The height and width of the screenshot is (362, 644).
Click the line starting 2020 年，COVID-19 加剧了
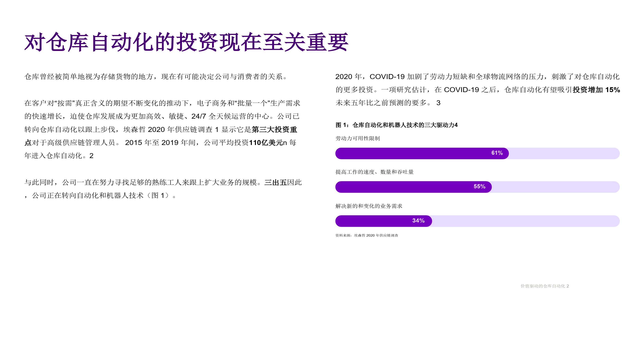coord(477,76)
